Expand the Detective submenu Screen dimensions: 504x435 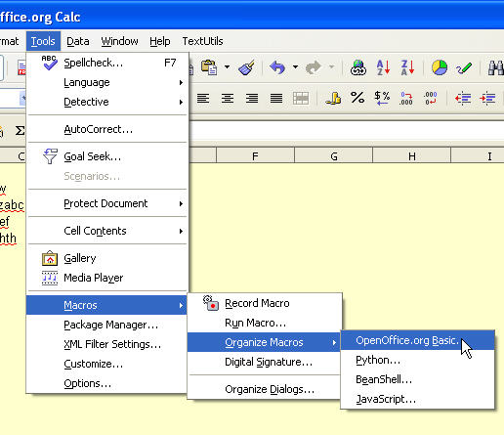pos(107,102)
